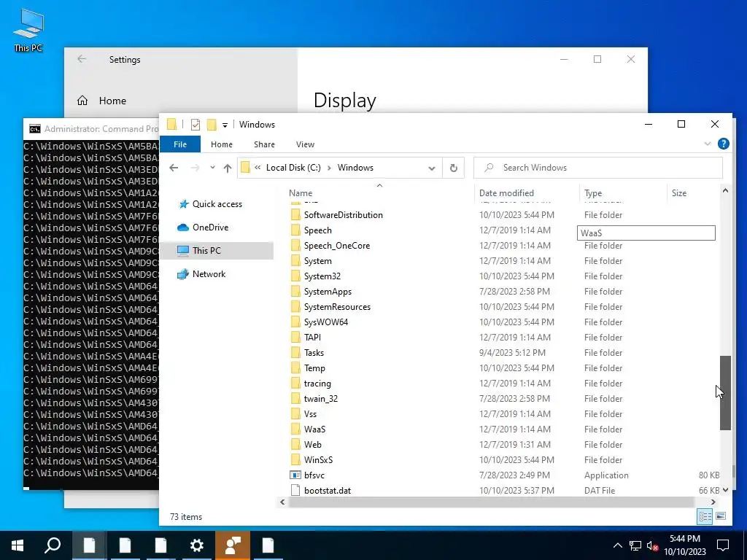Select the TAPI folder
This screenshot has width=747, height=560.
click(x=312, y=338)
